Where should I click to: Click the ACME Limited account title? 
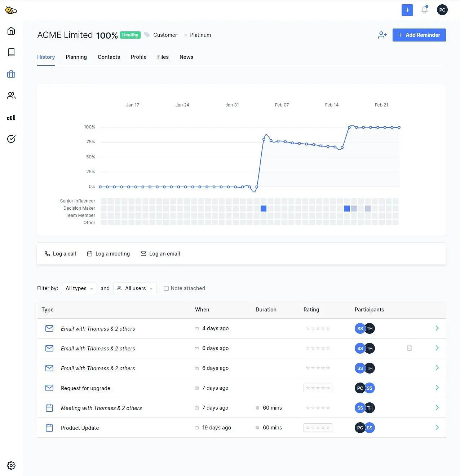point(65,35)
